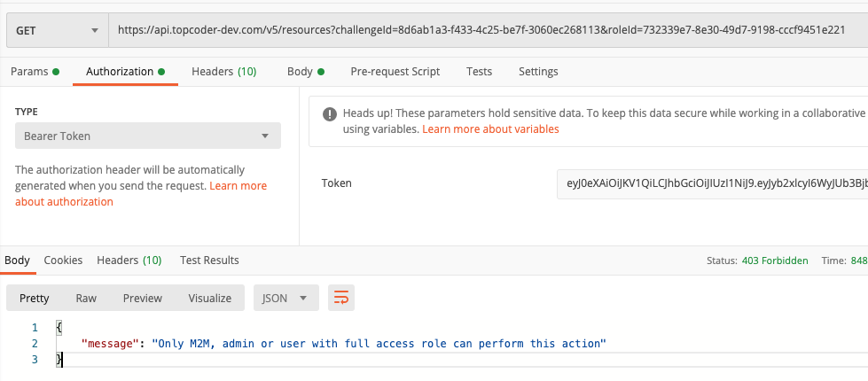Switch to the Params tab

pos(35,72)
